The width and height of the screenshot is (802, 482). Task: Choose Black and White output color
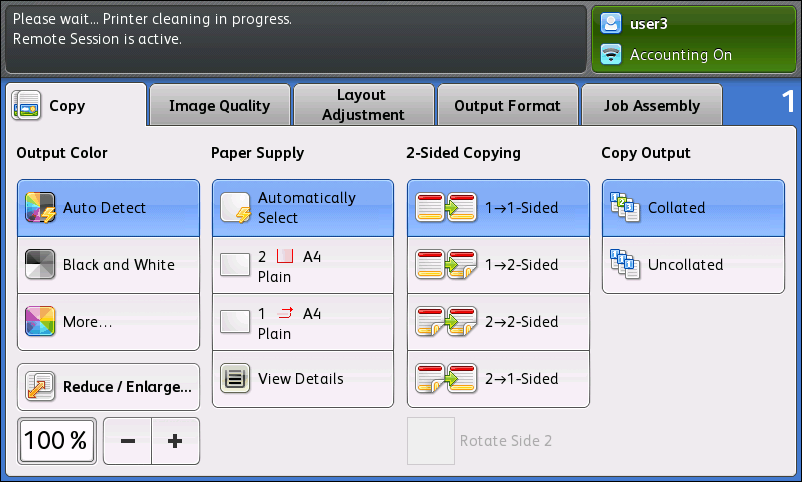pyautogui.click(x=108, y=265)
